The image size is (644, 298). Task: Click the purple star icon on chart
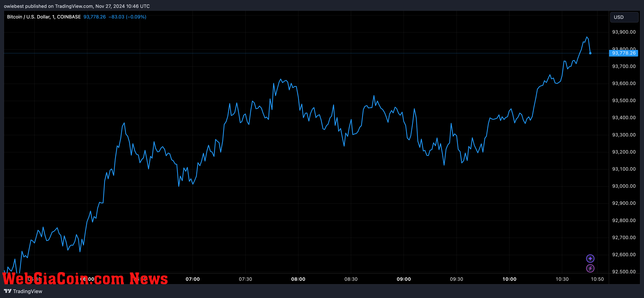pos(590,258)
